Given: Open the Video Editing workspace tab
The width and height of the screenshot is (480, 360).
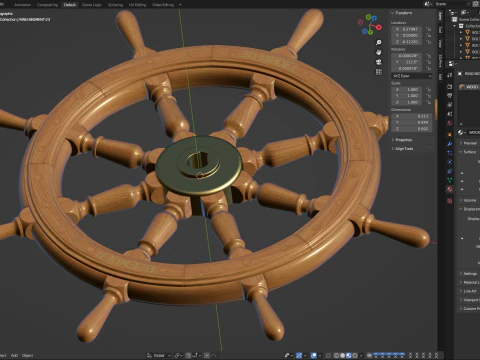Looking at the screenshot, I should coord(163,5).
